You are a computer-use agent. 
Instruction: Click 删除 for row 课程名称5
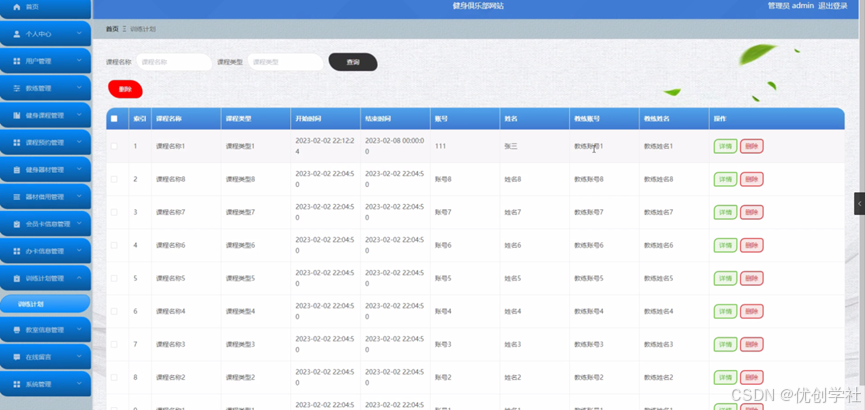751,278
